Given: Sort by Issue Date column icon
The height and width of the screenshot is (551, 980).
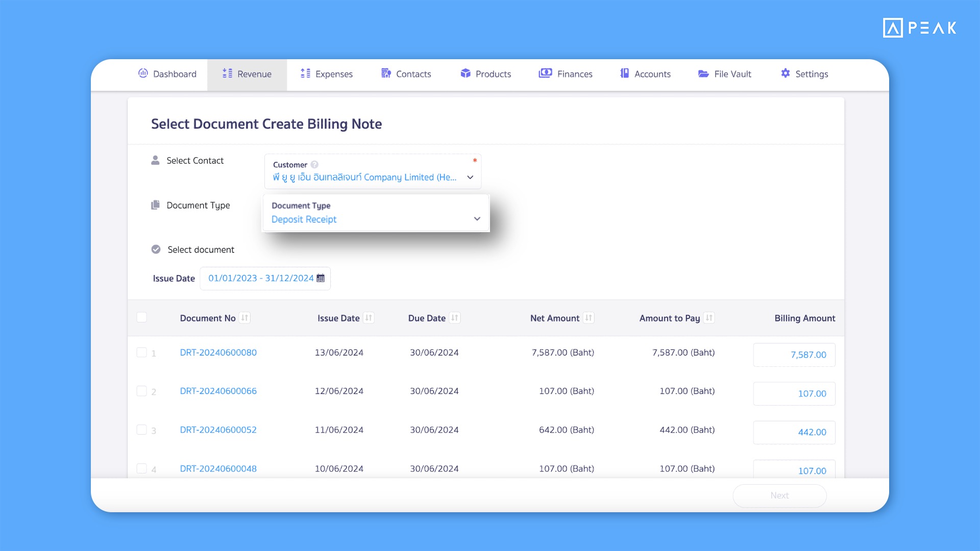Looking at the screenshot, I should 369,318.
